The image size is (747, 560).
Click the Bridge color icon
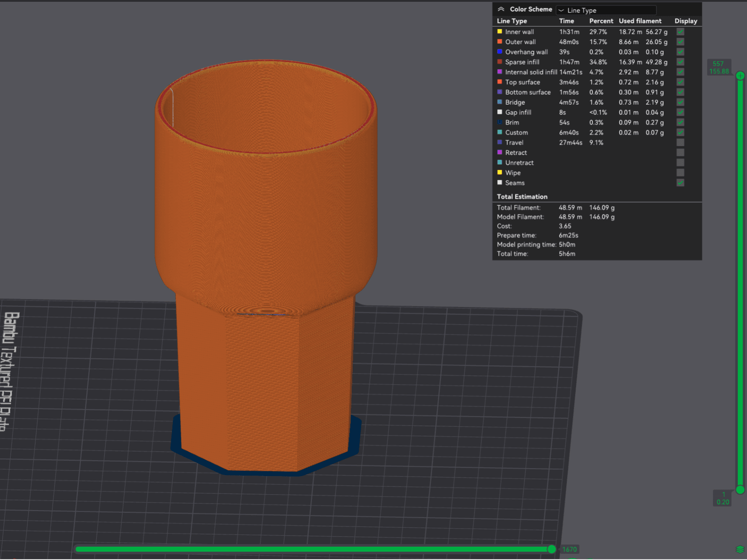(x=499, y=102)
